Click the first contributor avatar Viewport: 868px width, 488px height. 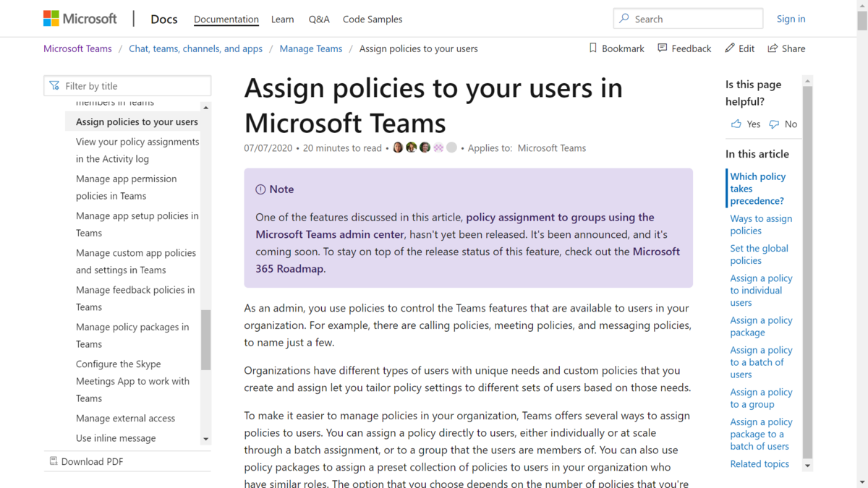pos(398,147)
